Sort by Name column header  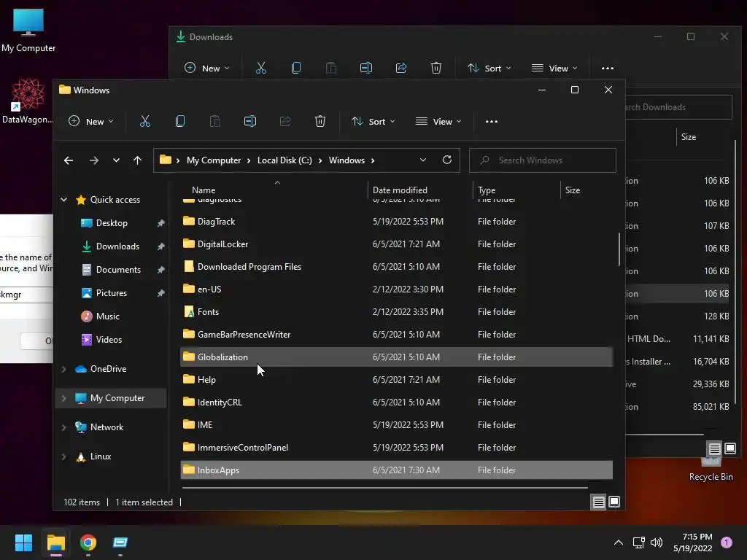click(204, 190)
